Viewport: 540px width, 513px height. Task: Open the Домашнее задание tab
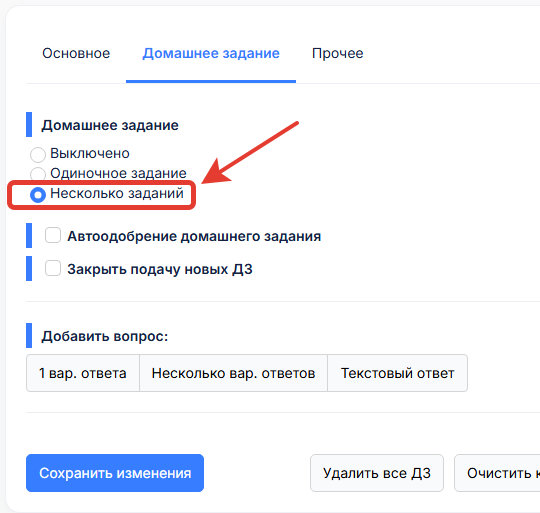tap(211, 53)
